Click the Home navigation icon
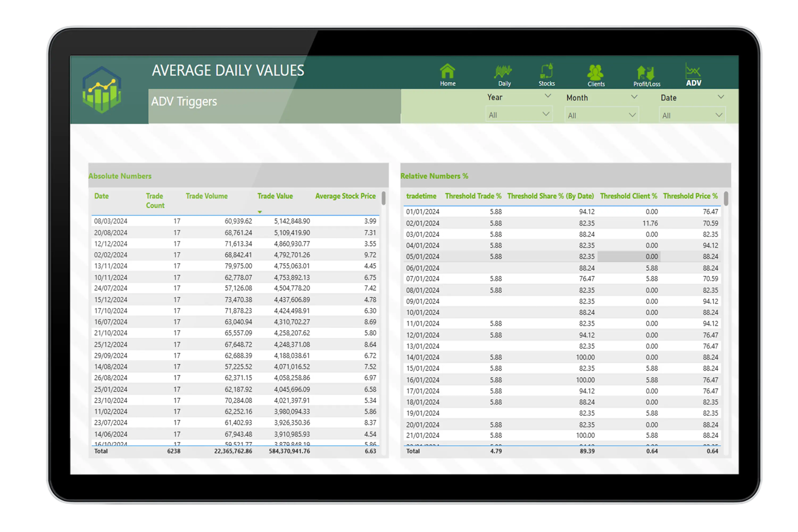 point(447,72)
